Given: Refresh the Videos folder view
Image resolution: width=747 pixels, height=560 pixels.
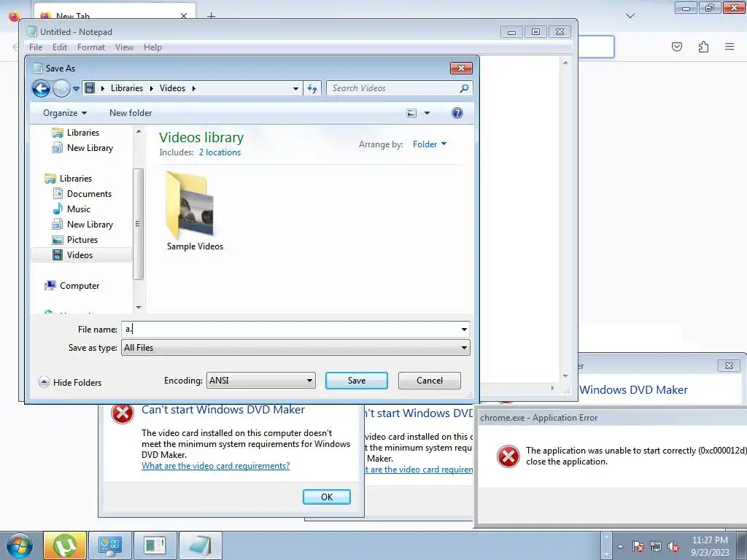Looking at the screenshot, I should click(312, 88).
